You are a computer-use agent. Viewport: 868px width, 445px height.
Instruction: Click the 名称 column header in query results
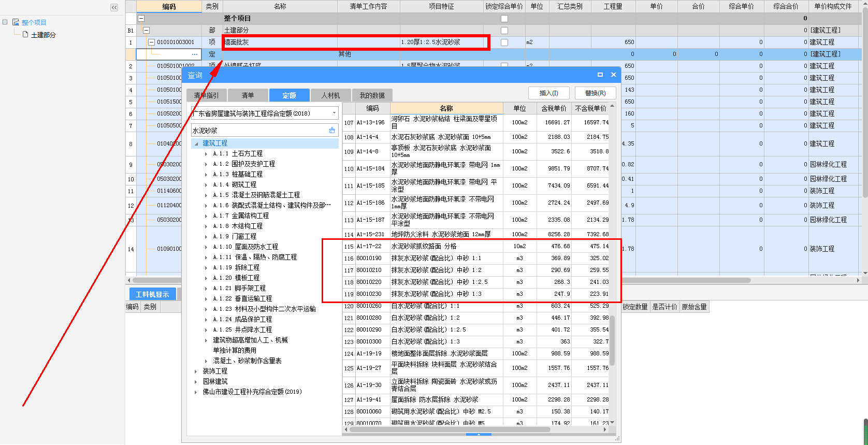[446, 108]
